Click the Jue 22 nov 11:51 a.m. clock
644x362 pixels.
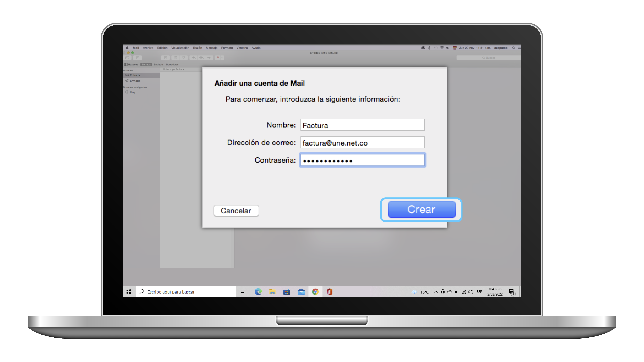[x=475, y=48]
